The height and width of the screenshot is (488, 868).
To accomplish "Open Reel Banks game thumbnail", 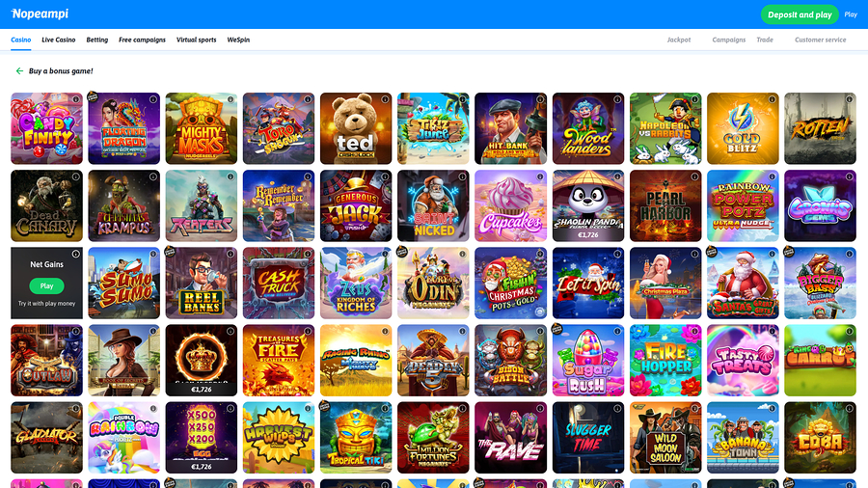I will (202, 284).
